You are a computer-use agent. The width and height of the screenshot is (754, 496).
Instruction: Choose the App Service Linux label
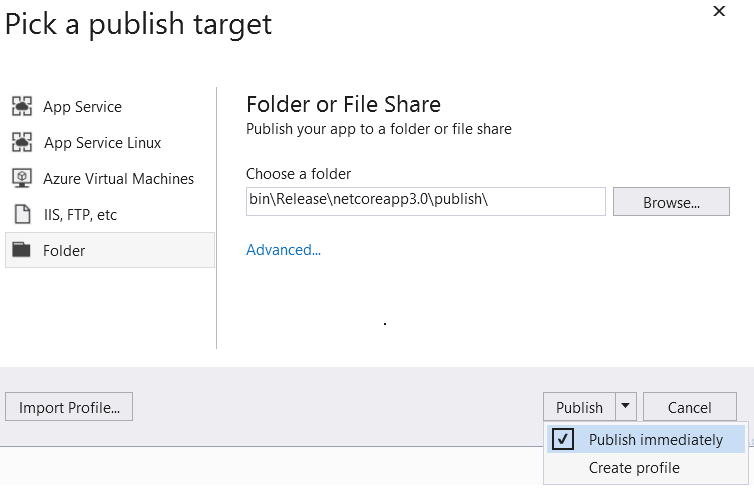point(102,143)
